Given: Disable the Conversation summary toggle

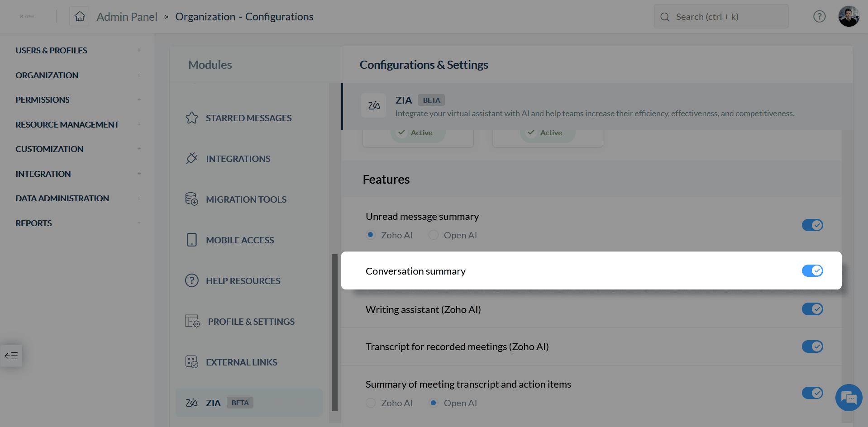Looking at the screenshot, I should 812,270.
